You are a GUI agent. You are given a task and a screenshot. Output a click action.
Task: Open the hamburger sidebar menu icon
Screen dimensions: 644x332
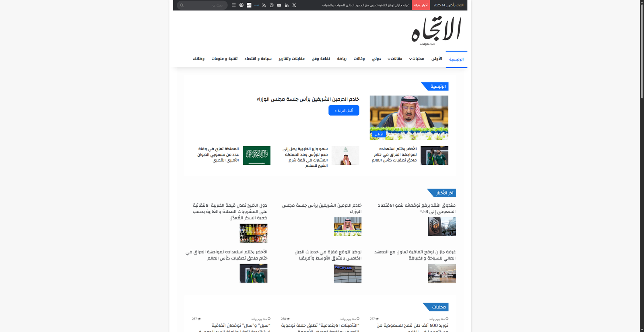point(234,5)
